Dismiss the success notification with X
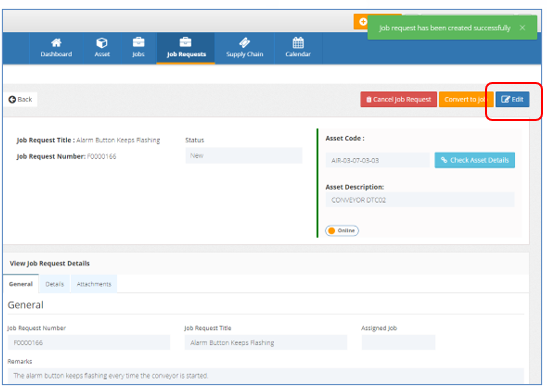 pyautogui.click(x=522, y=28)
